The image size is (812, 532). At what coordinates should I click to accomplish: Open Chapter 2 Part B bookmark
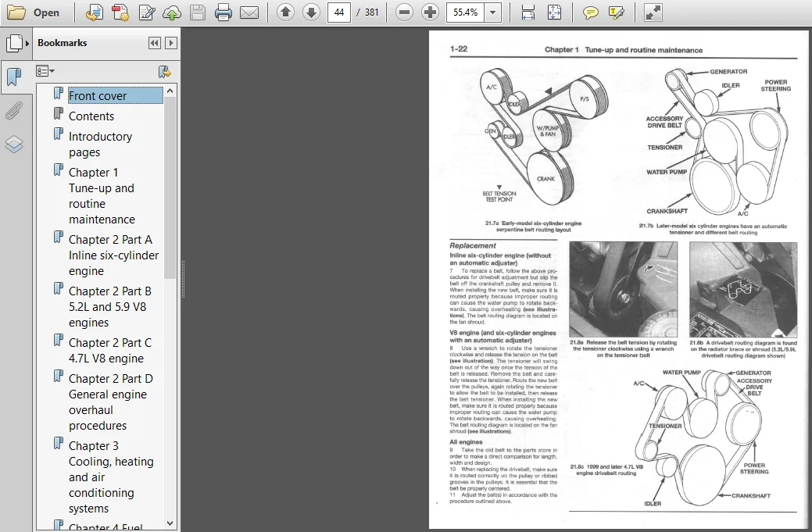click(110, 307)
